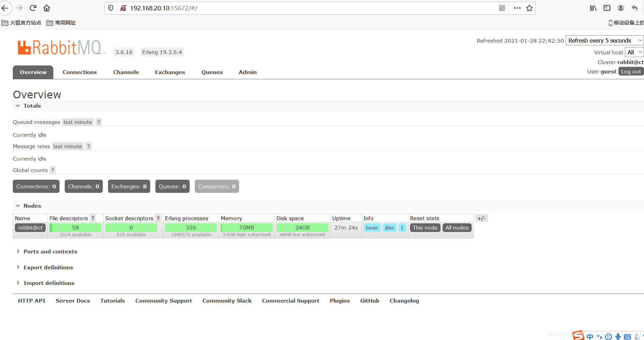Select the Overview tab
644x340 pixels.
(33, 72)
